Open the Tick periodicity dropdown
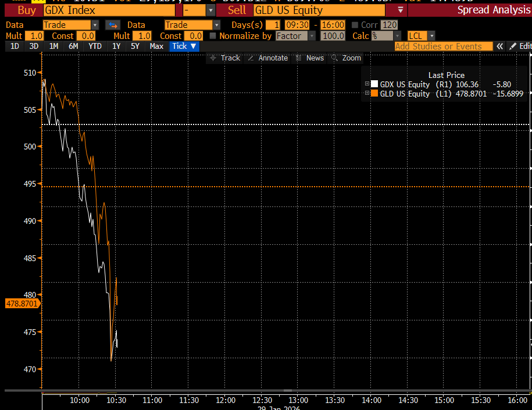 coord(184,46)
